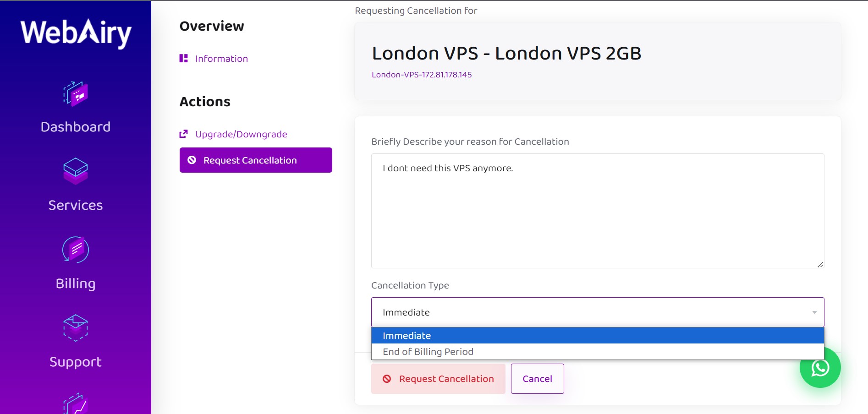The image size is (868, 414).
Task: Open the Services box icon
Action: click(76, 171)
